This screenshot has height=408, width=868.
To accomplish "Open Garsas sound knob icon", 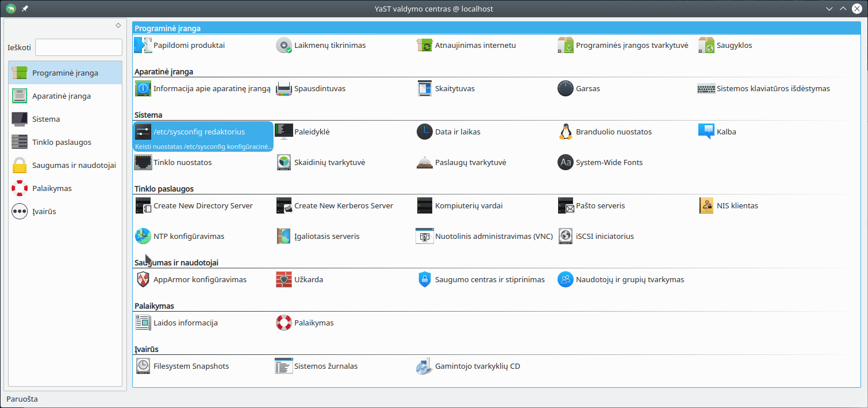I will point(566,89).
